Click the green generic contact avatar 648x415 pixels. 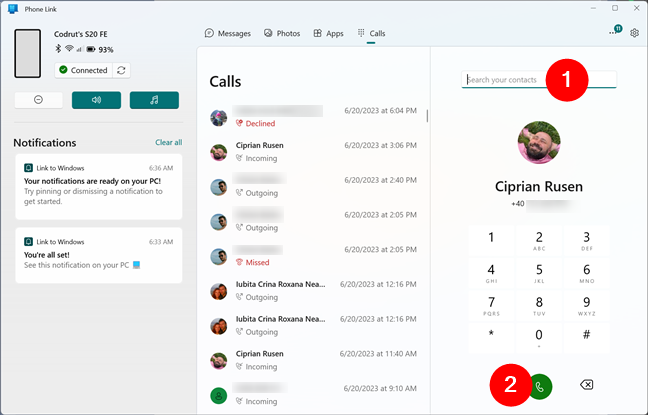[219, 396]
